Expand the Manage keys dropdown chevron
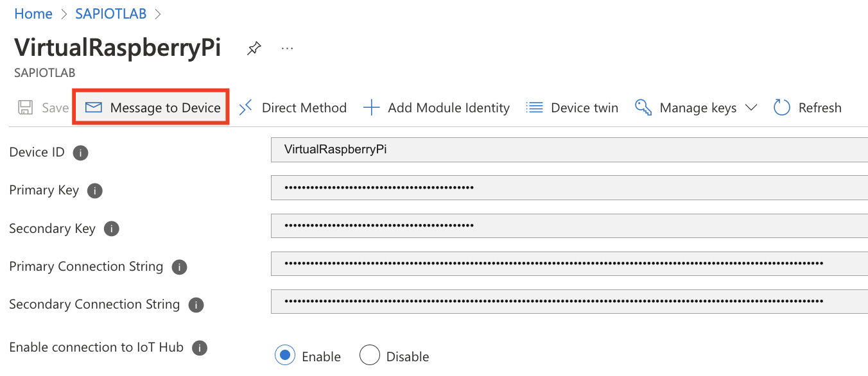 751,108
